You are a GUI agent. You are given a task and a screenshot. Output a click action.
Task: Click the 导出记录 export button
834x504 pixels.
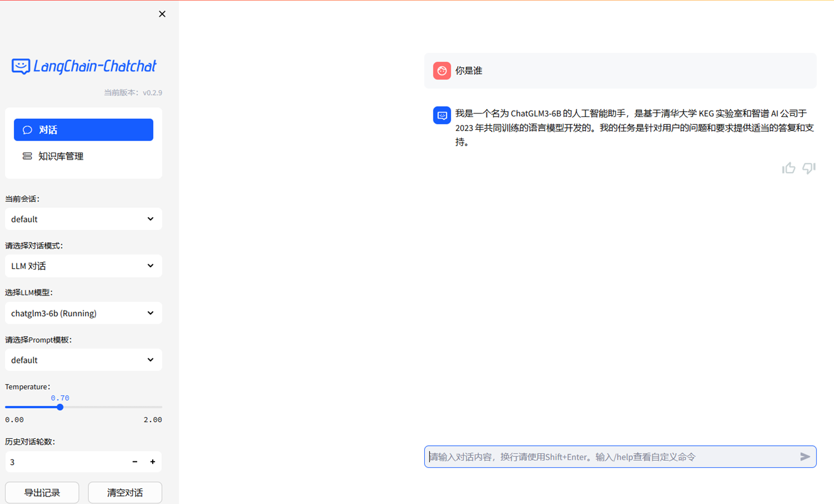(42, 492)
